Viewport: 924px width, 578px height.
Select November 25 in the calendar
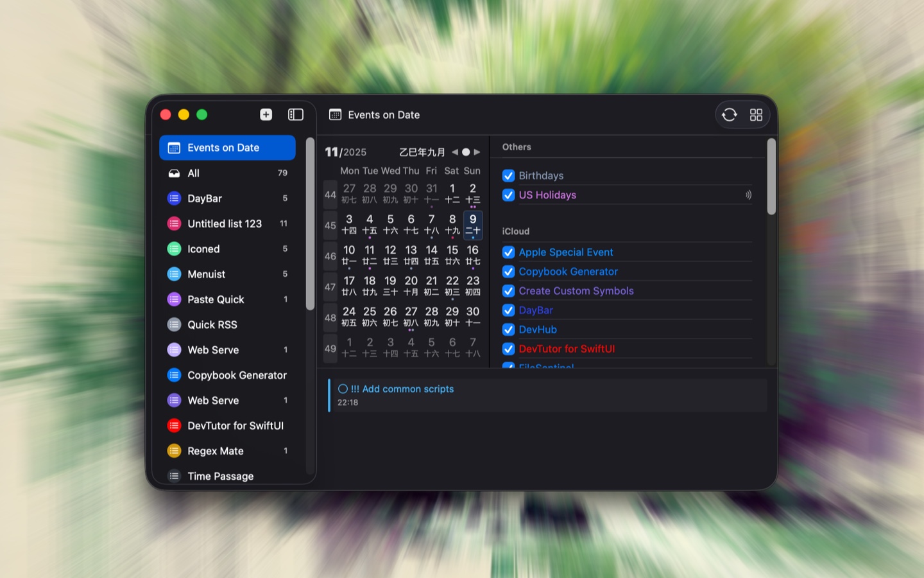tap(370, 317)
